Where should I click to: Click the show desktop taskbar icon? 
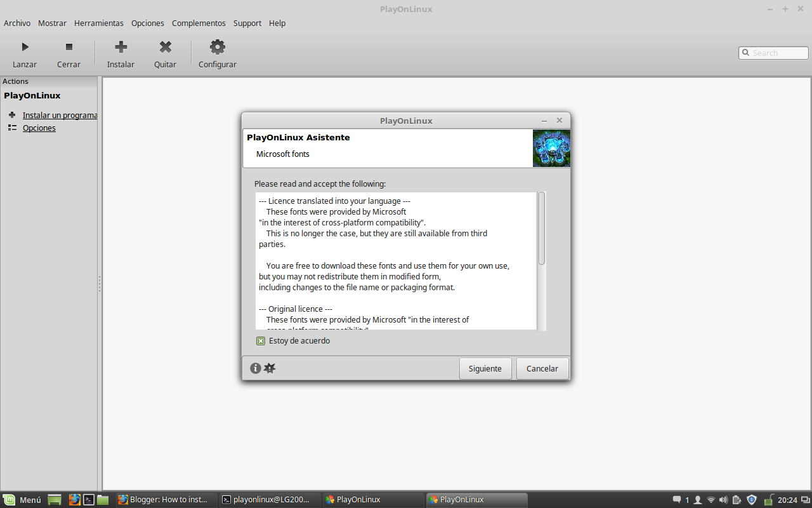pyautogui.click(x=55, y=500)
